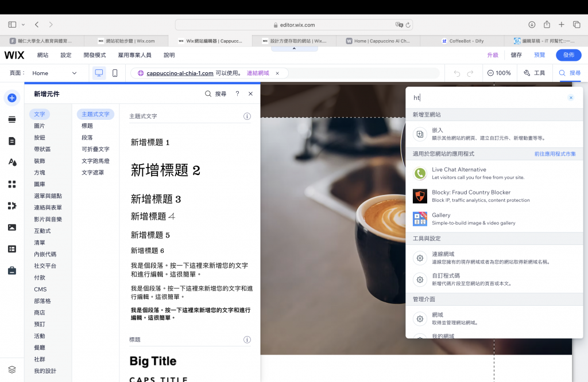The height and width of the screenshot is (382, 588).
Task: Dismiss the domain banner with its x
Action: [277, 73]
